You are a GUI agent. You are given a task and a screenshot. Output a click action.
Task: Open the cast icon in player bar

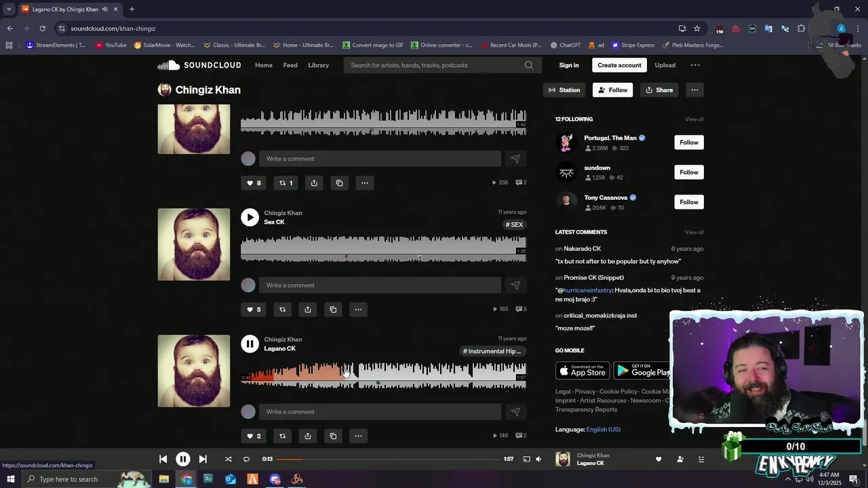coord(526,460)
